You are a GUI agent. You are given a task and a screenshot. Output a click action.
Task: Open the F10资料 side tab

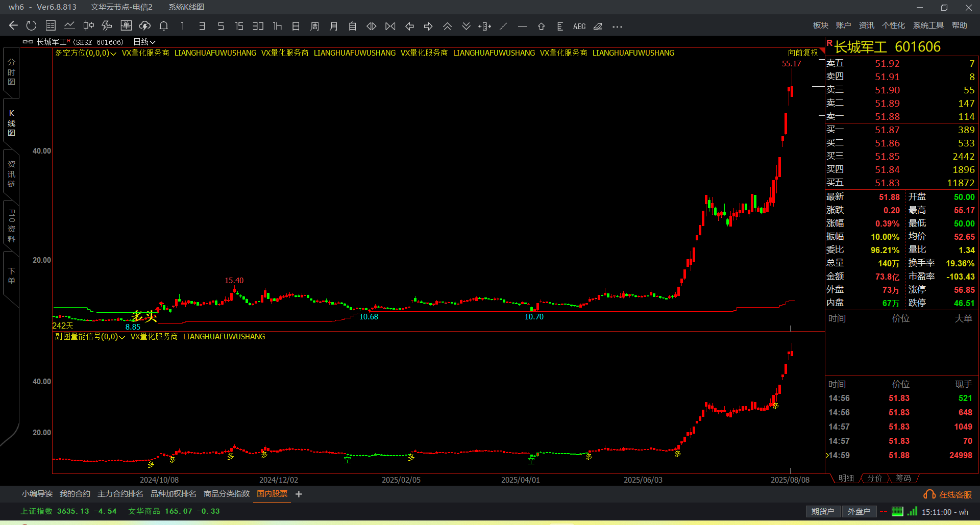point(11,226)
